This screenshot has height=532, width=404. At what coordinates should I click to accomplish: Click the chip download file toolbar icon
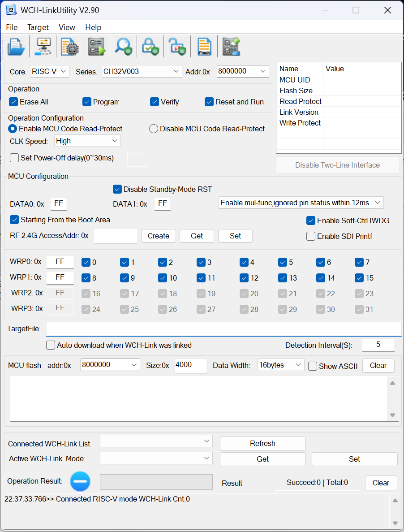tap(70, 47)
